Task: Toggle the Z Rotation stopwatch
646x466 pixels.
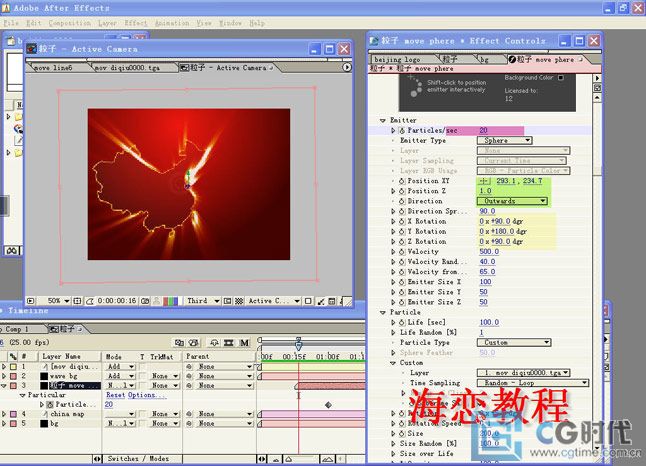Action: (402, 241)
